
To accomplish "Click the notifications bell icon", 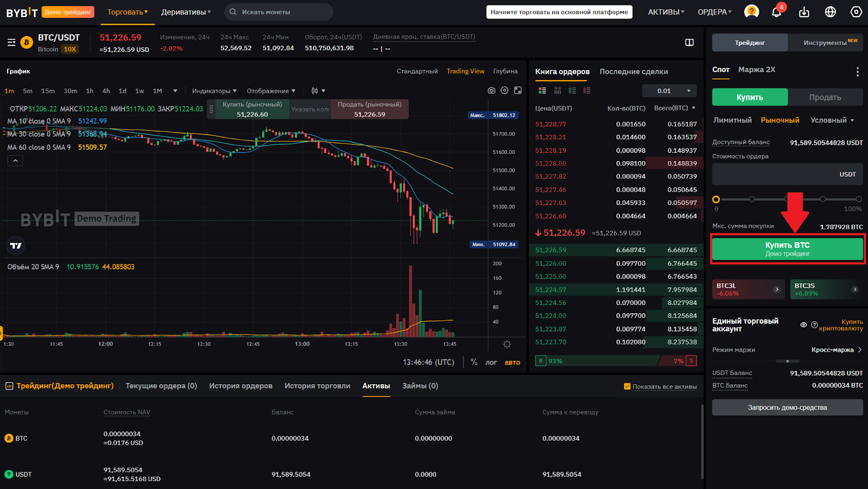I will pyautogui.click(x=776, y=12).
